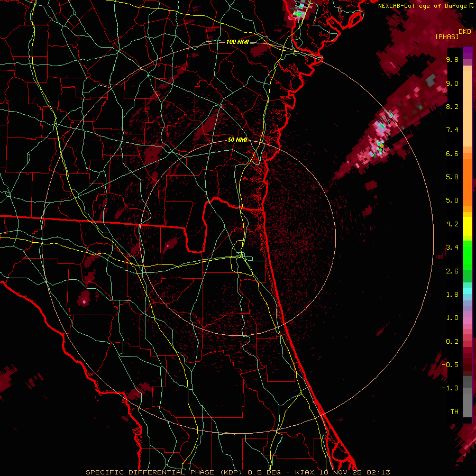Image resolution: width=476 pixels, height=476 pixels.
Task: Click the 50 NMI range ring label
Action: tap(237, 140)
